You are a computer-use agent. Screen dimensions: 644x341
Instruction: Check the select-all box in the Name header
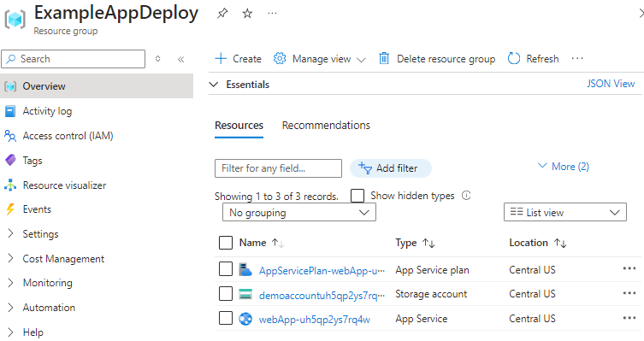[226, 243]
